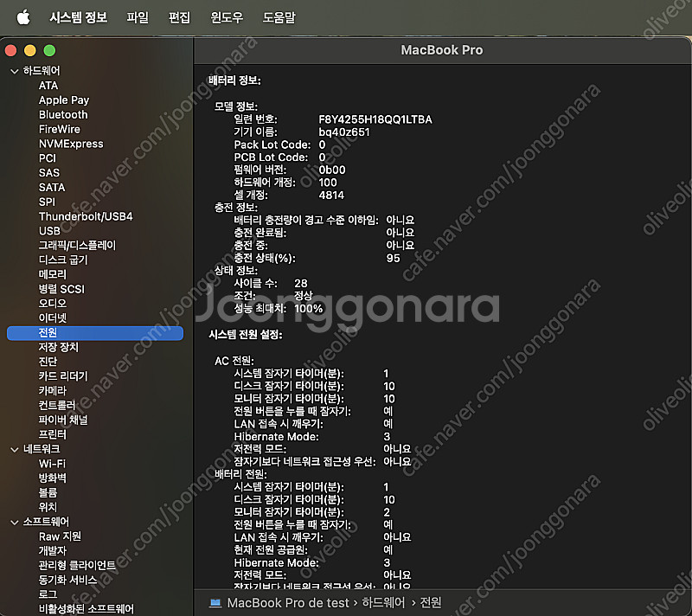Select 방화벽 under 네트워크

[53, 478]
